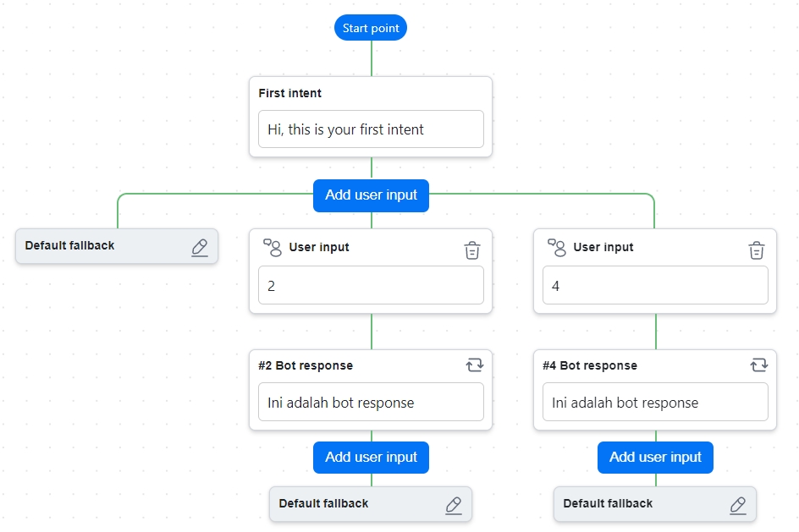This screenshot has width=799, height=532.
Task: Select the input field containing 4
Action: click(654, 285)
